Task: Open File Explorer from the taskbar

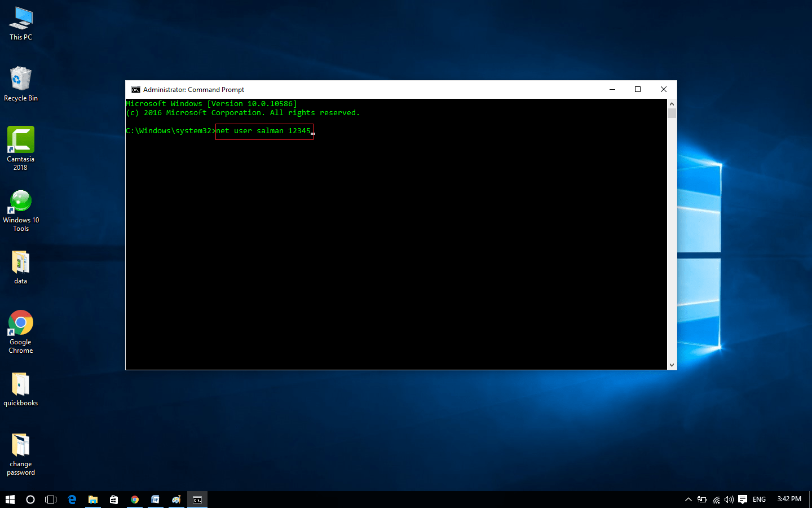Action: coord(93,500)
